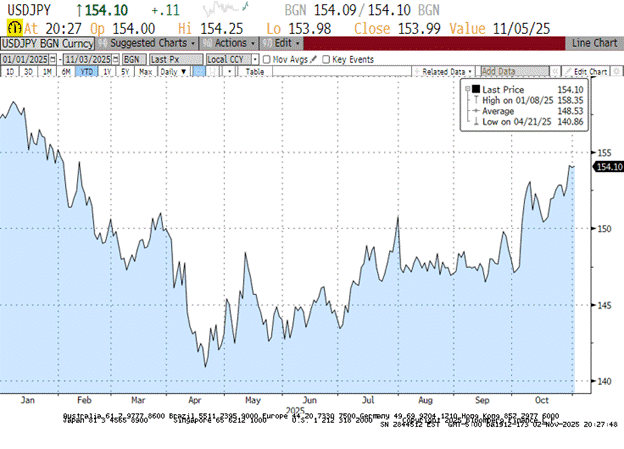Select the highlighted line chart type icon

(x=197, y=73)
